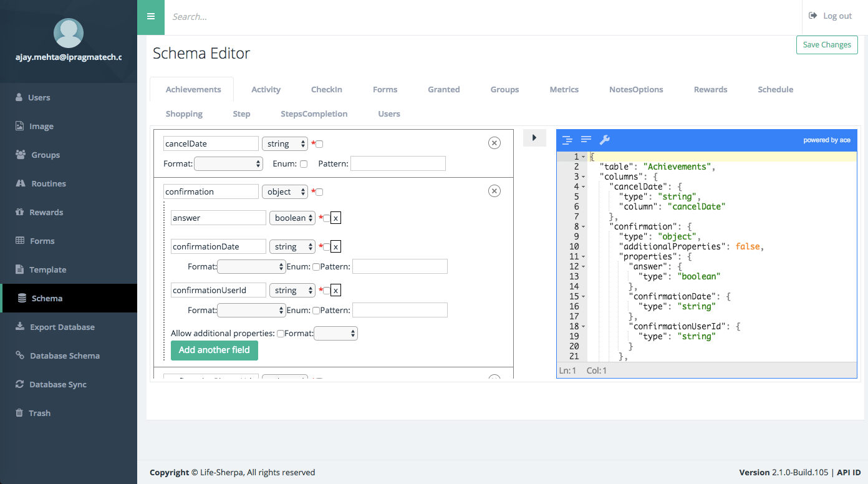868x484 pixels.
Task: Delete the confirmationUserId sub-field with x
Action: [335, 291]
